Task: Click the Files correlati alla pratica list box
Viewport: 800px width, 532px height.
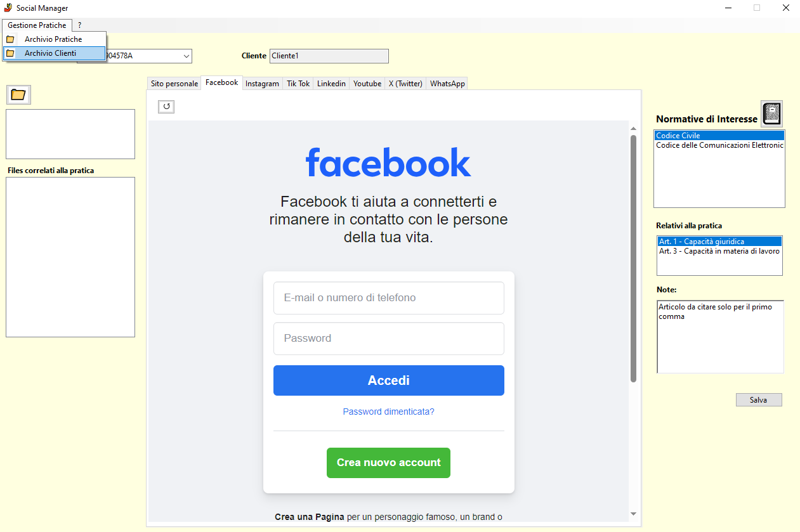Action: click(x=70, y=257)
